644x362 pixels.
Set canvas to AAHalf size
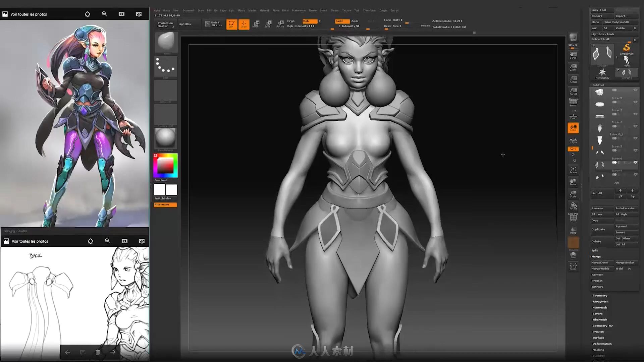point(573,91)
